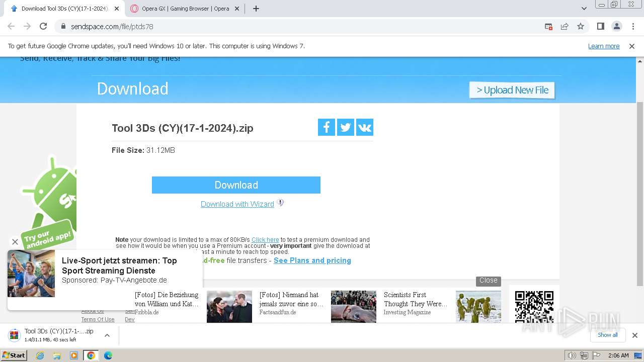644x362 pixels.
Task: Bookmark this page star icon
Action: [x=581, y=26]
